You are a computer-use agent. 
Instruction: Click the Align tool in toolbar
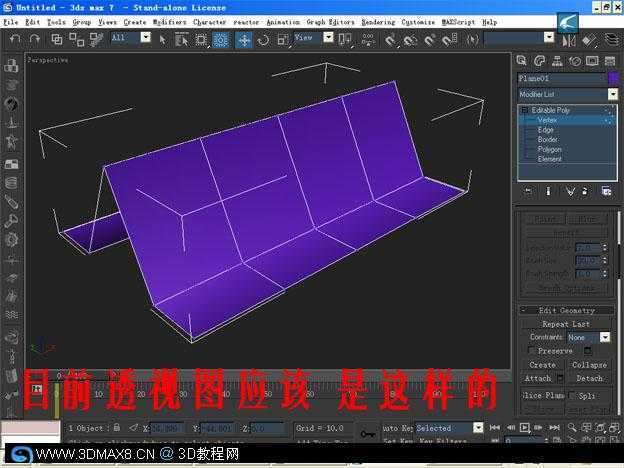point(589,40)
